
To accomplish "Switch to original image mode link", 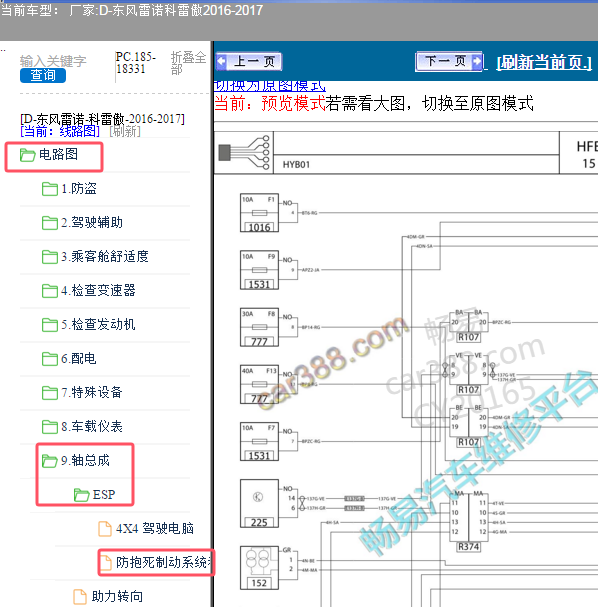I will 270,86.
